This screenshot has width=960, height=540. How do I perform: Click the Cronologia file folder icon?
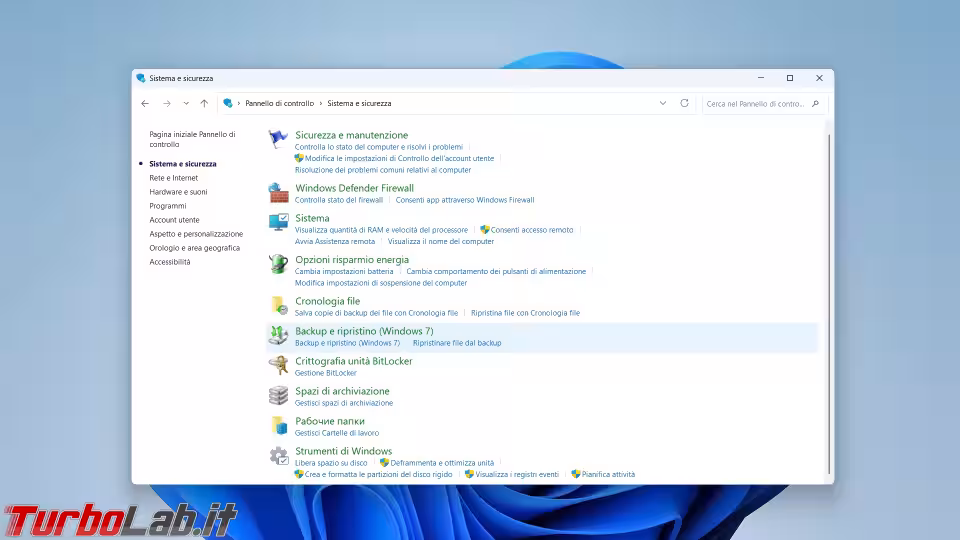coord(278,305)
